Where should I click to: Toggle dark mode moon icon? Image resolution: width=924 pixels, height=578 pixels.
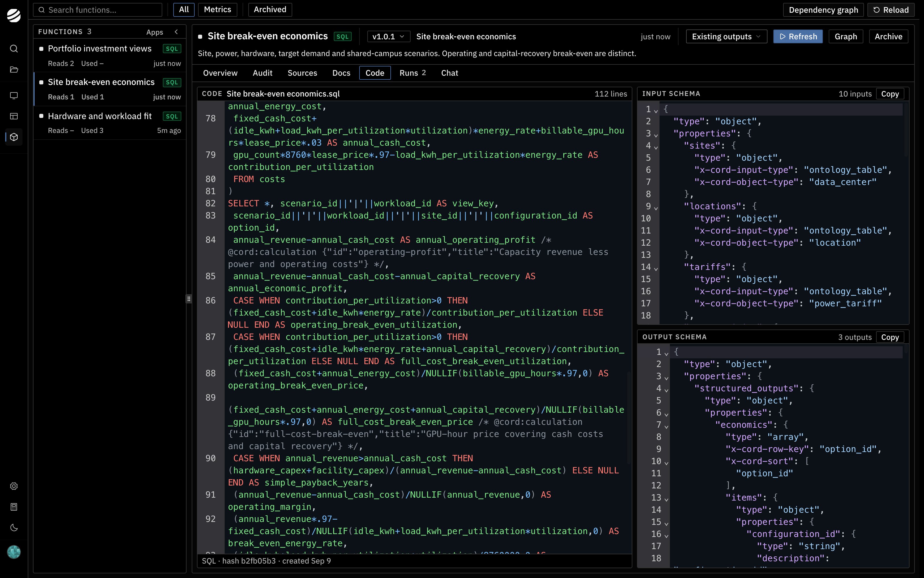tap(14, 527)
